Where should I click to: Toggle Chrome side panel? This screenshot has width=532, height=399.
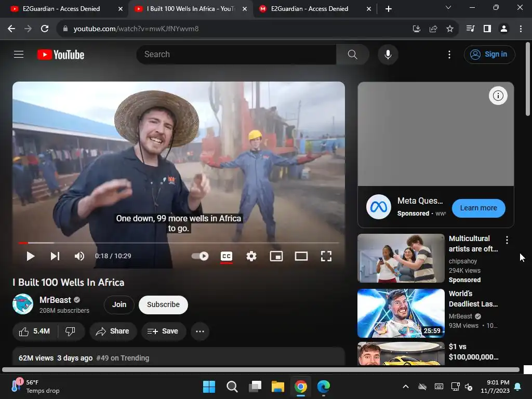(x=487, y=29)
